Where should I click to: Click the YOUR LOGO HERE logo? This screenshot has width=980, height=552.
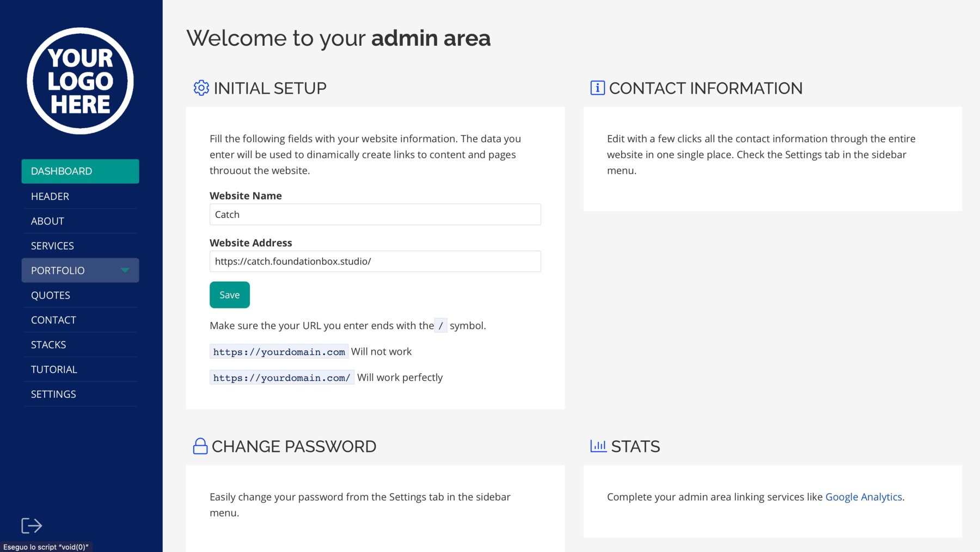[80, 81]
